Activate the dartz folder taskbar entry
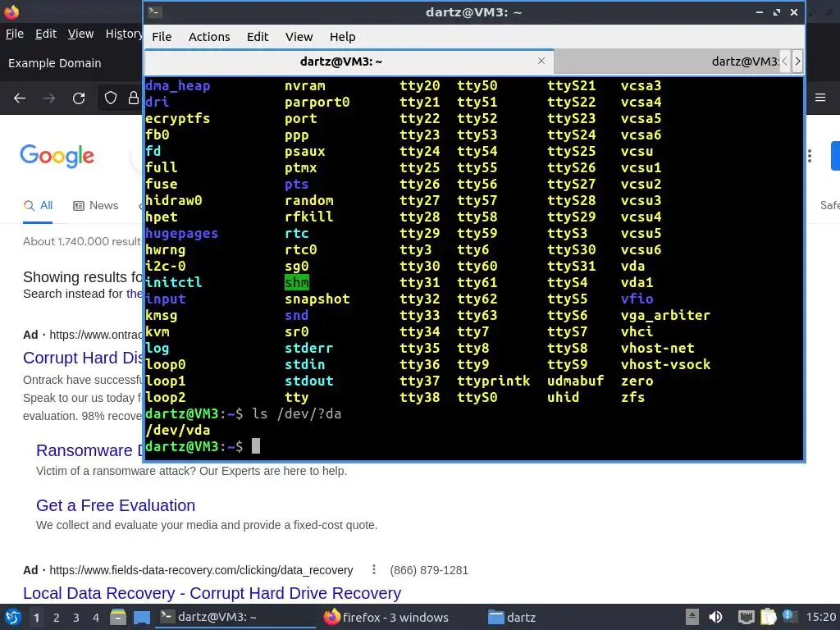This screenshot has width=840, height=630. tap(512, 617)
